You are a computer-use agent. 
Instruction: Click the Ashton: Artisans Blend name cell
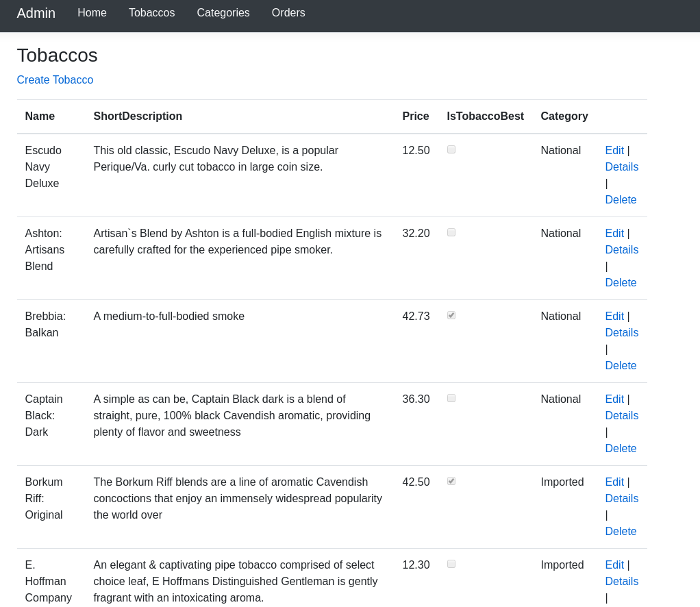click(x=45, y=249)
